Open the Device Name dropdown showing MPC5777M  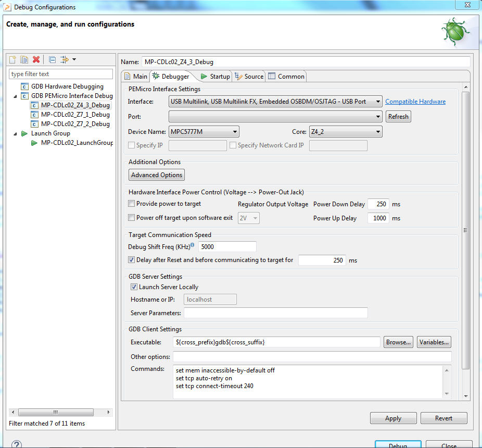pyautogui.click(x=204, y=132)
